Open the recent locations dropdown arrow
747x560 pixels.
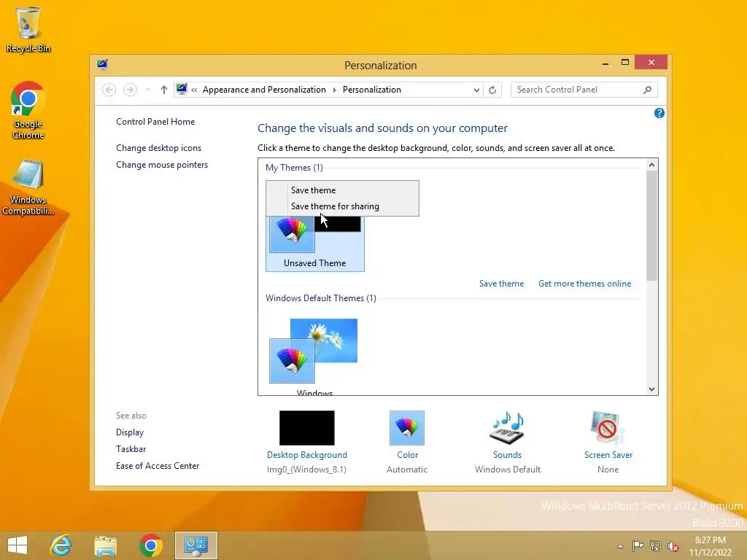coord(147,90)
